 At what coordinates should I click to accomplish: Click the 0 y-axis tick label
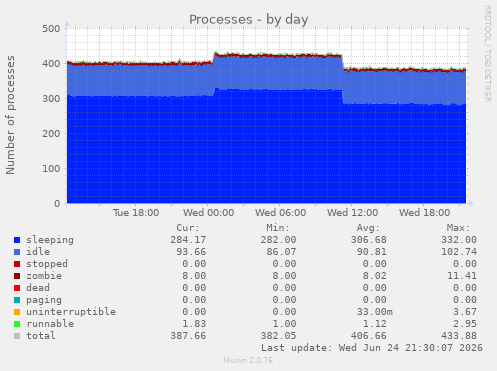tap(57, 204)
